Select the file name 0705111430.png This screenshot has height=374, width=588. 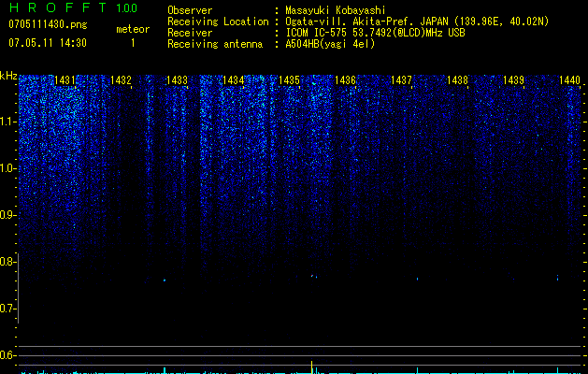pyautogui.click(x=48, y=24)
